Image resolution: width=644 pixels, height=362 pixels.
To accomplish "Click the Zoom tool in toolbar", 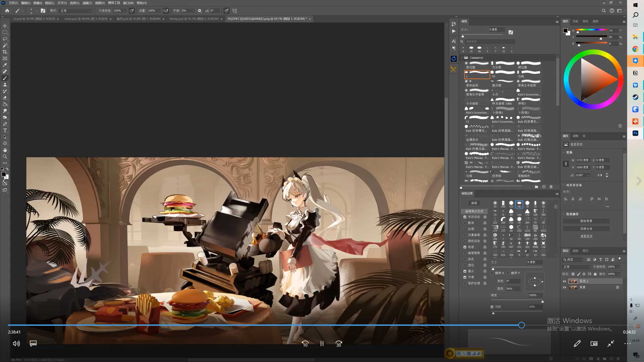I will pos(5,157).
